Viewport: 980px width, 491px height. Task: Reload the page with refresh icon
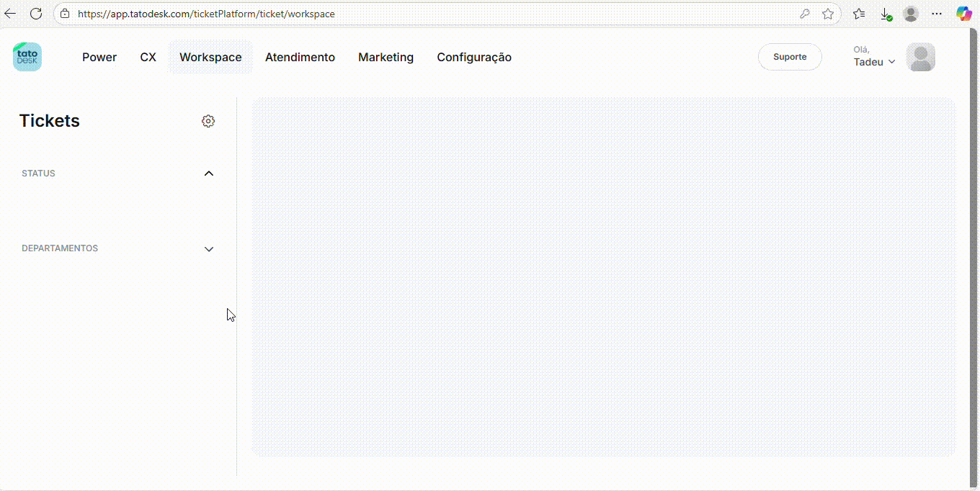[36, 14]
